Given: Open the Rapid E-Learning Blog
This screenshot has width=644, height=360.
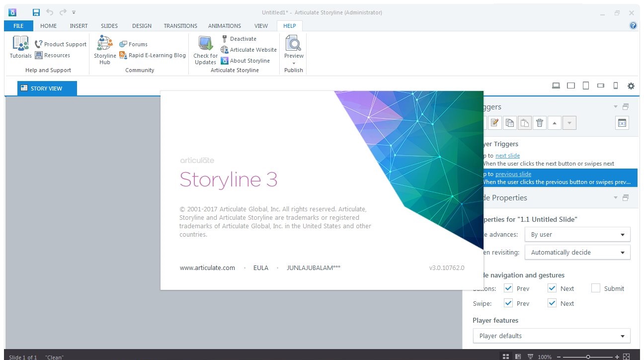Looking at the screenshot, I should [x=153, y=55].
